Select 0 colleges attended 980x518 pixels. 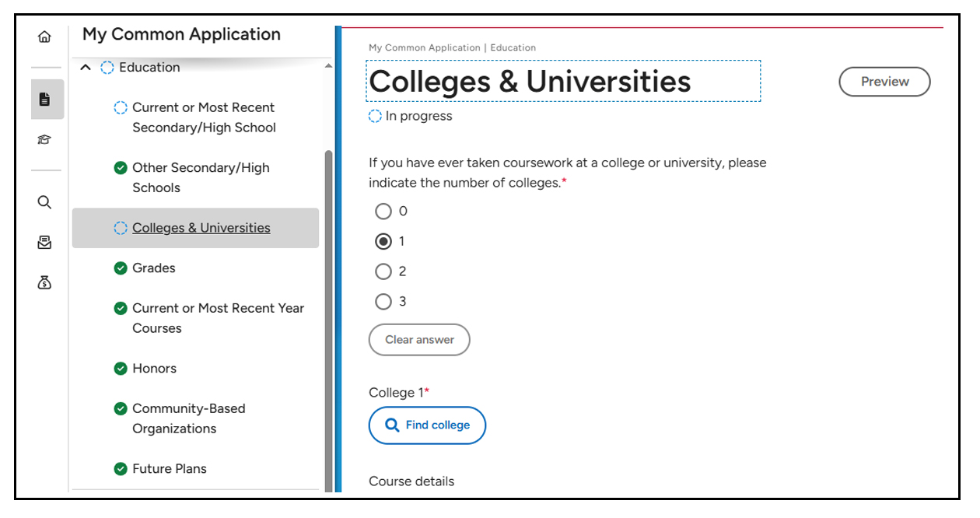pyautogui.click(x=383, y=211)
